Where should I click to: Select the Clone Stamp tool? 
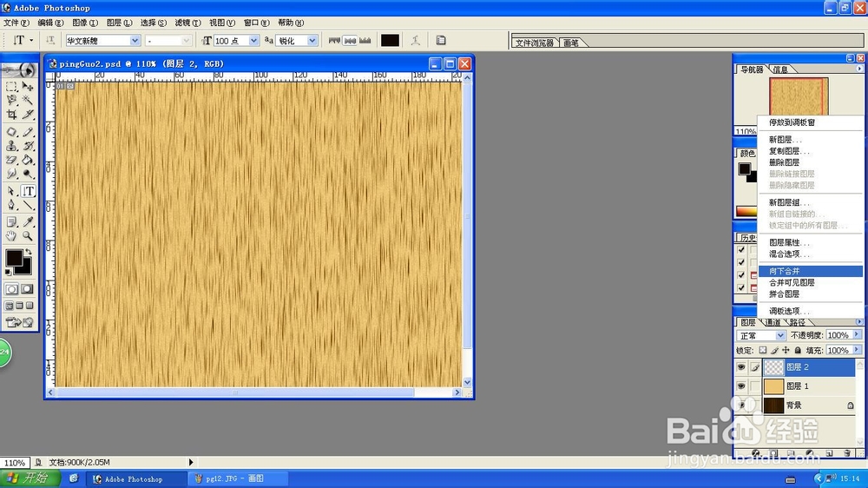click(11, 146)
